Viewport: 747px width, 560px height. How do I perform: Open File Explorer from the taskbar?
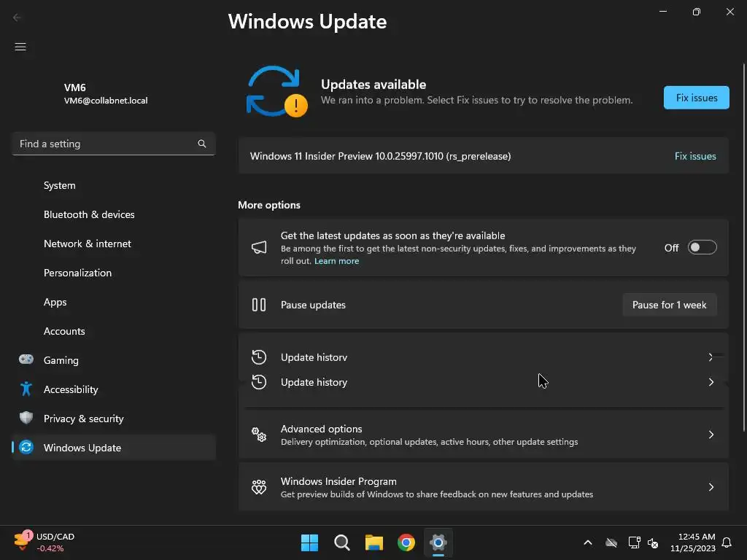coord(374,542)
